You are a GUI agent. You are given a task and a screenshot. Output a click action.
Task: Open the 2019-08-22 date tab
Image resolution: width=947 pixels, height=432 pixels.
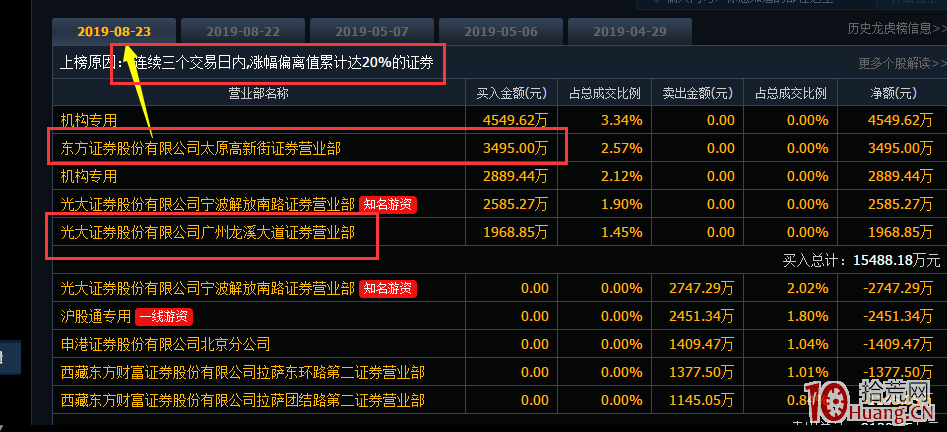tap(243, 31)
